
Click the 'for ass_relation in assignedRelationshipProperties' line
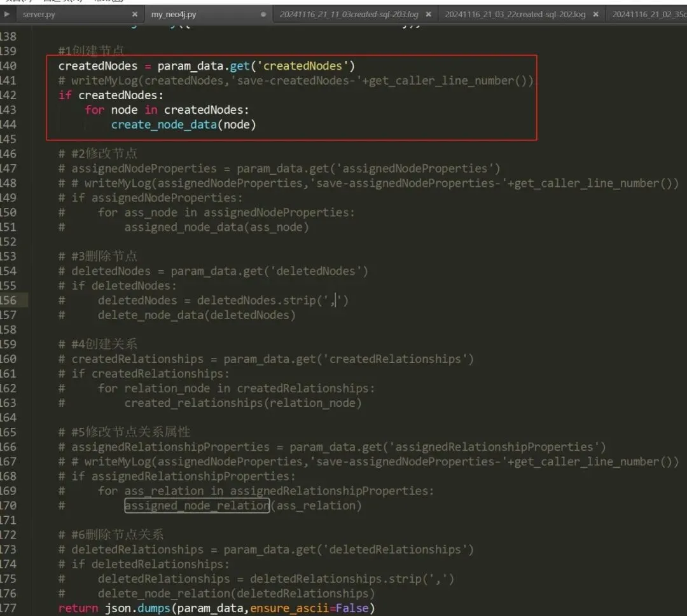[246, 491]
